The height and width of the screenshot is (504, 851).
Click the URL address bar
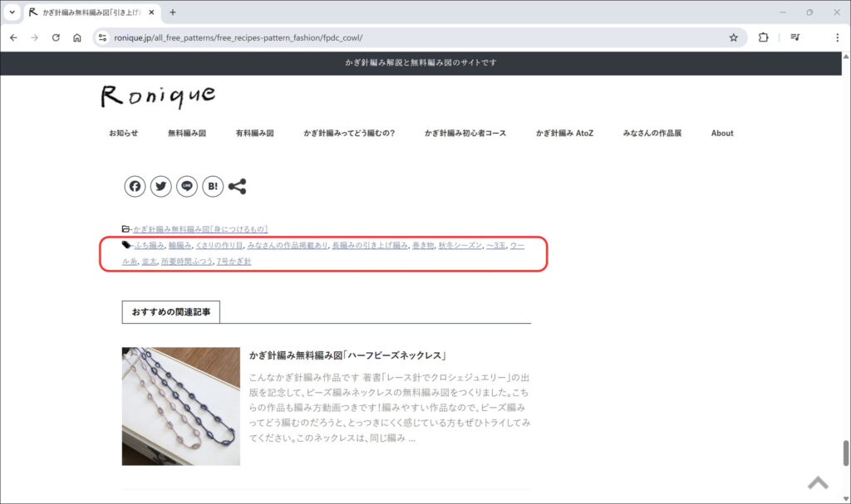click(416, 37)
